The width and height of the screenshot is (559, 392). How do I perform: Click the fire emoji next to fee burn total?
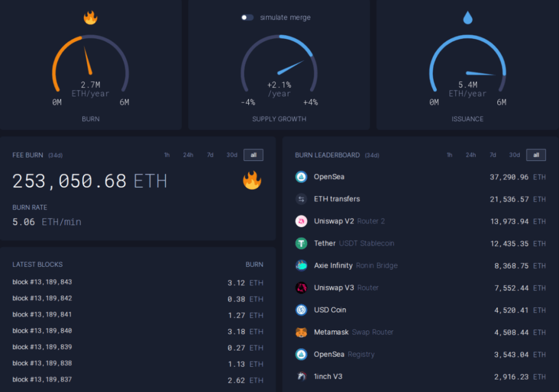tap(252, 180)
